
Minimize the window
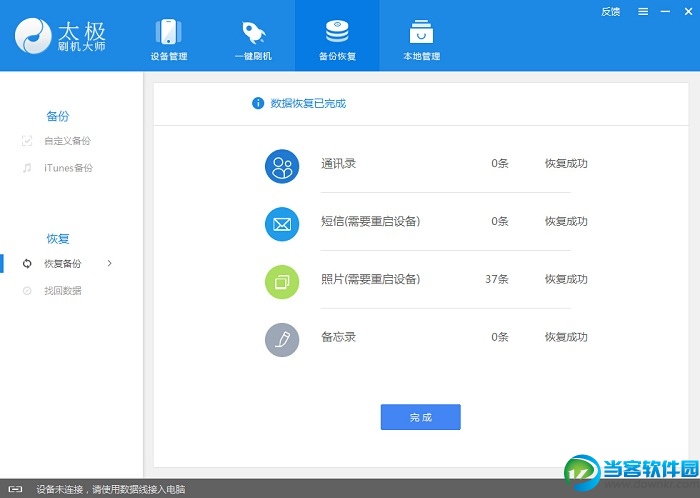(x=665, y=12)
